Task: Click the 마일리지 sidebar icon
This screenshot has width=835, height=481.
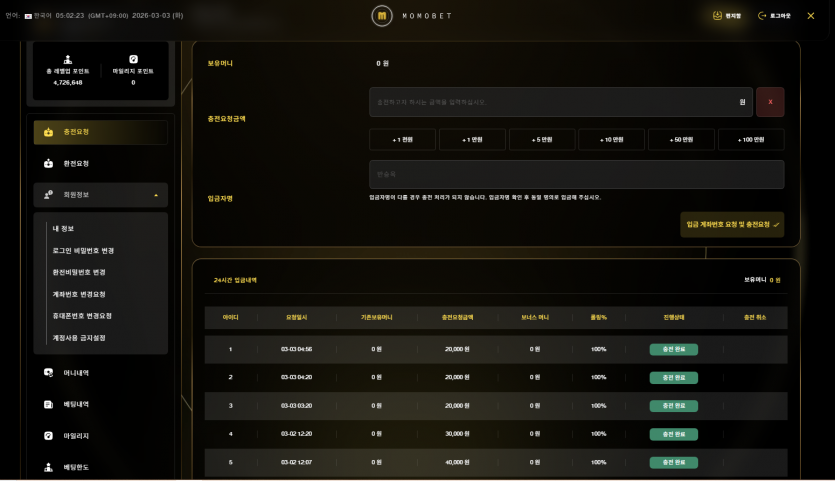Action: (x=48, y=436)
